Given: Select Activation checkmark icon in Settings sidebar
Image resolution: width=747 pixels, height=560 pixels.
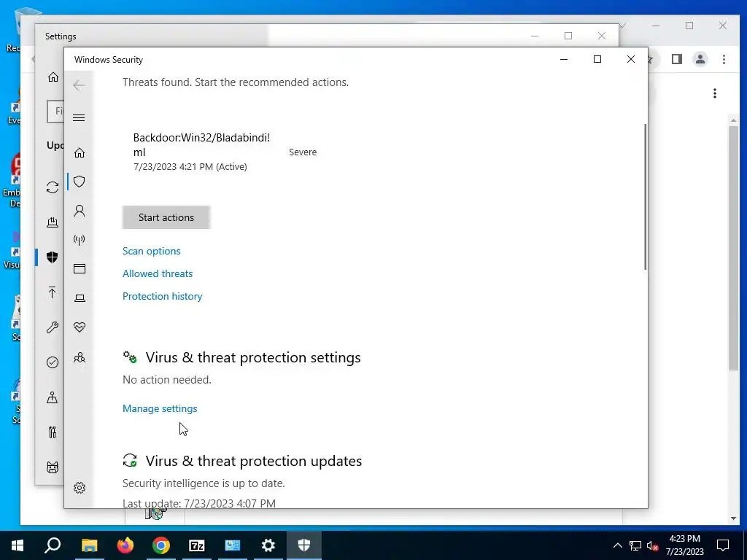Looking at the screenshot, I should (53, 362).
